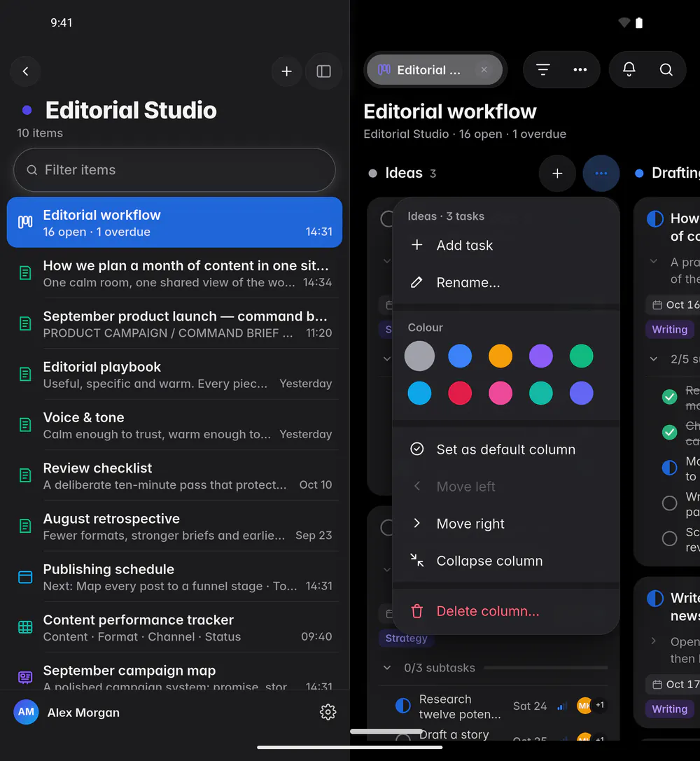Click the +1 assignees badge on Research subtask
The height and width of the screenshot is (761, 700).
(x=600, y=705)
